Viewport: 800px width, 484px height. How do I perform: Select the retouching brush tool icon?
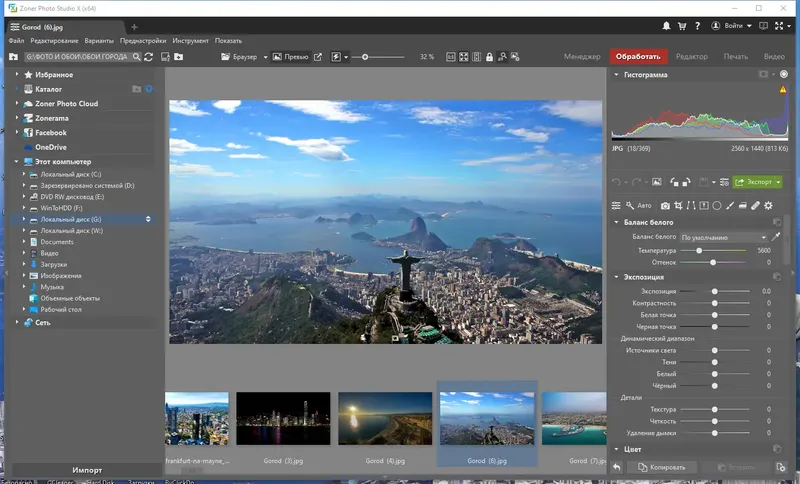coord(756,205)
